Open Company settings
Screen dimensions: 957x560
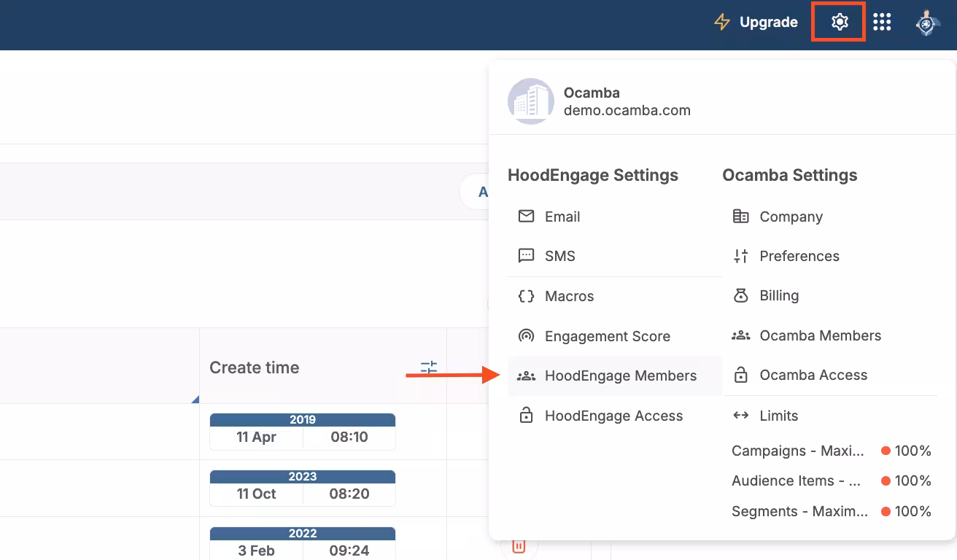tap(791, 217)
